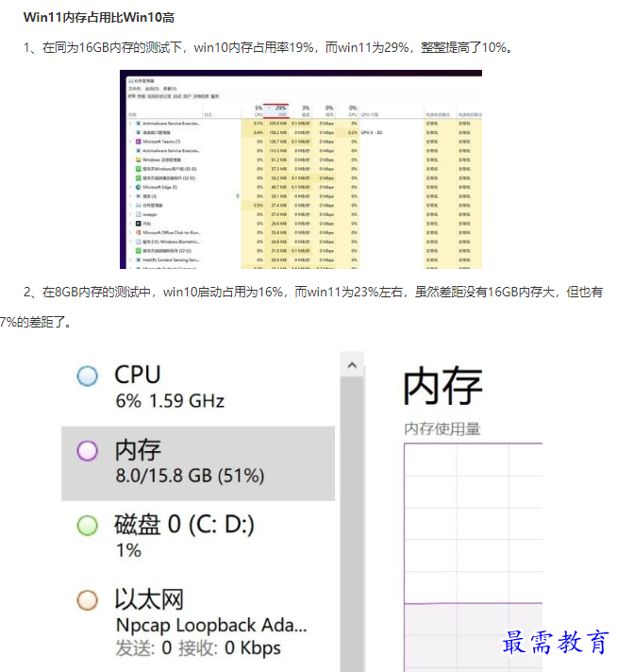Click the purple circle icon beside 内存
Viewport: 617px width, 672px height.
click(x=88, y=451)
